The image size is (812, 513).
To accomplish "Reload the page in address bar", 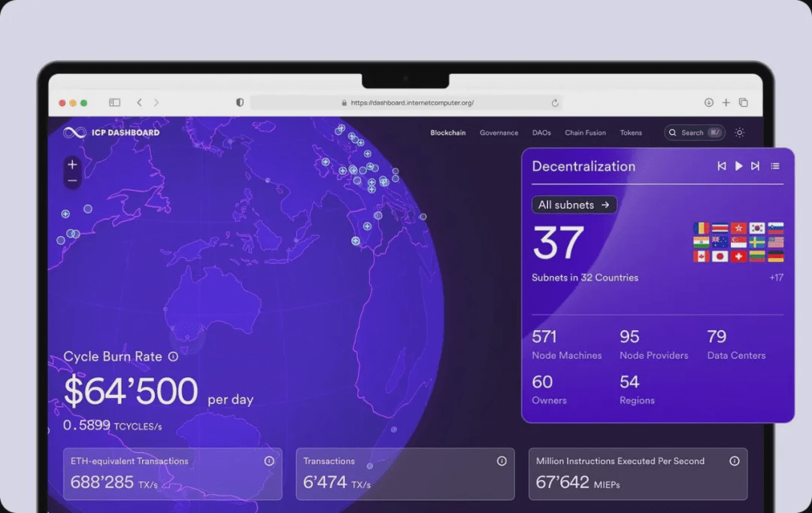I will (555, 103).
